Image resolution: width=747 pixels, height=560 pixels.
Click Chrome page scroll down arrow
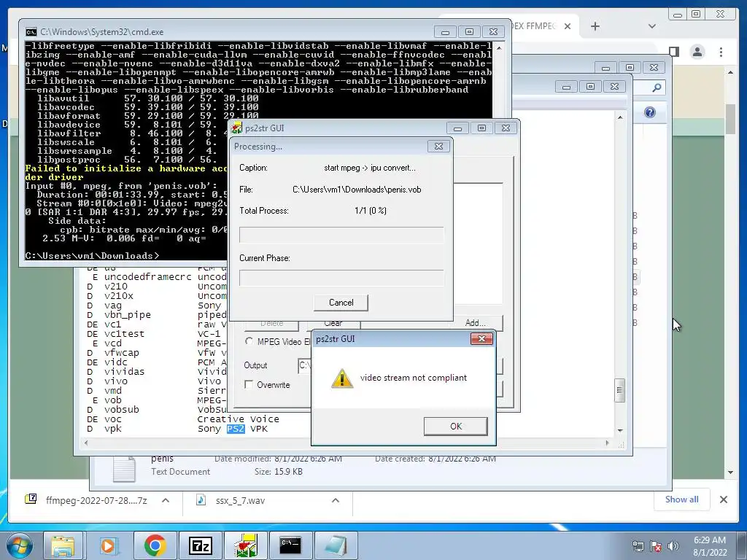coord(730,472)
